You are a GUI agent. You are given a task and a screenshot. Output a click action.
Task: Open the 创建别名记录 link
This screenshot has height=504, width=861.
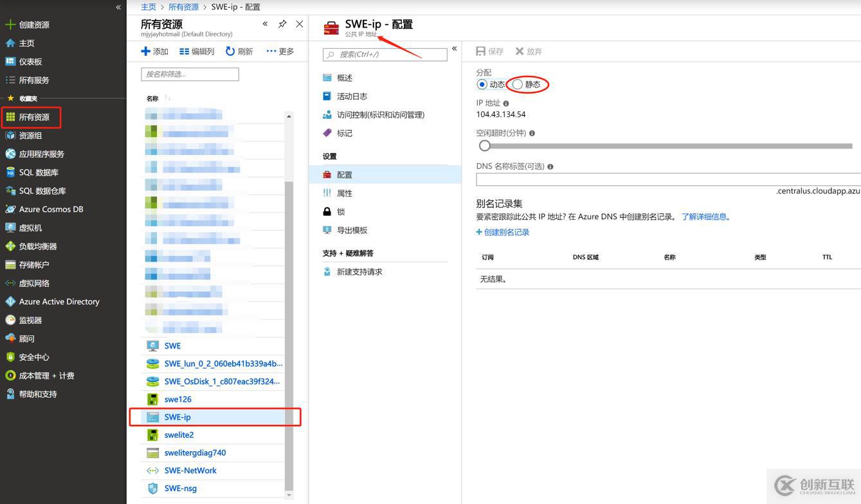(502, 231)
